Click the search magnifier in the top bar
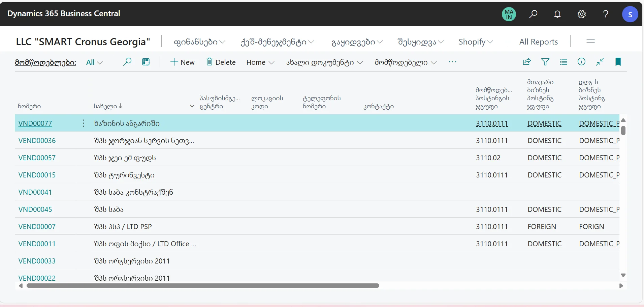Viewport: 644px width, 307px height. pyautogui.click(x=533, y=14)
